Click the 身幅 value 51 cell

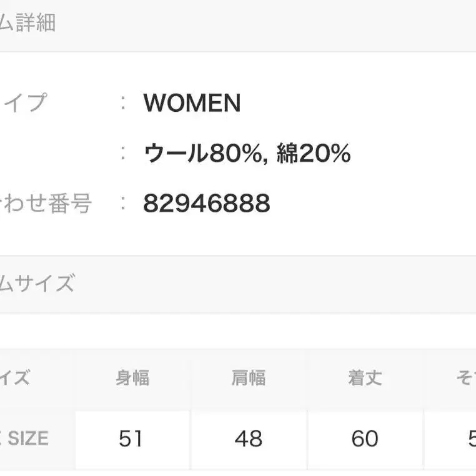point(131,439)
